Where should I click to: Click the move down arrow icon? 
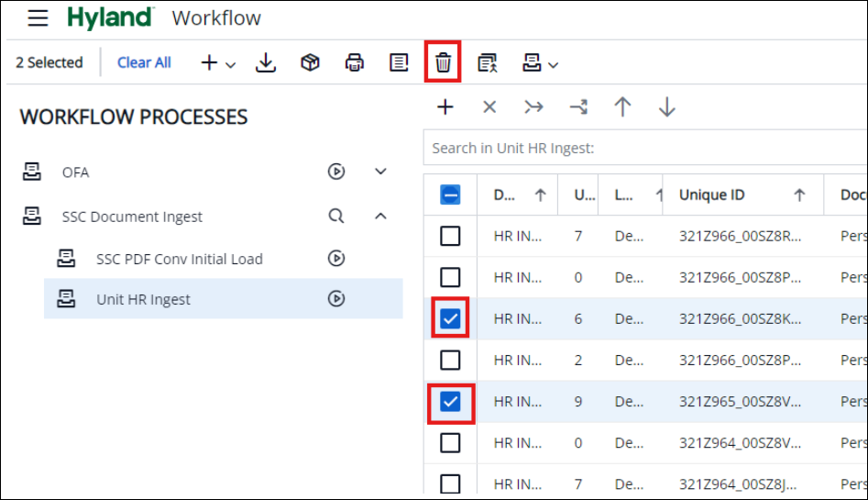click(x=667, y=106)
